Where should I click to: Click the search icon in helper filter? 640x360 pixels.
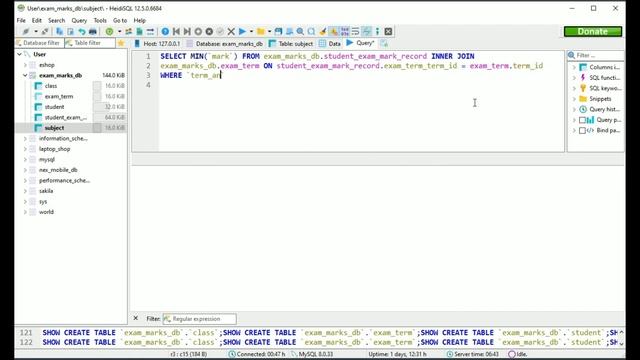[571, 55]
